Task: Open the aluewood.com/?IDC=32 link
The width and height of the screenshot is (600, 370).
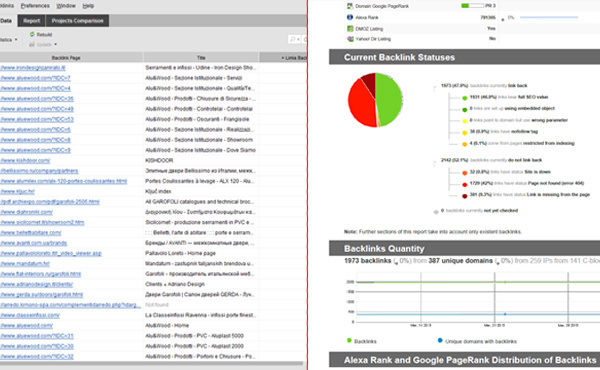Action: (37, 357)
